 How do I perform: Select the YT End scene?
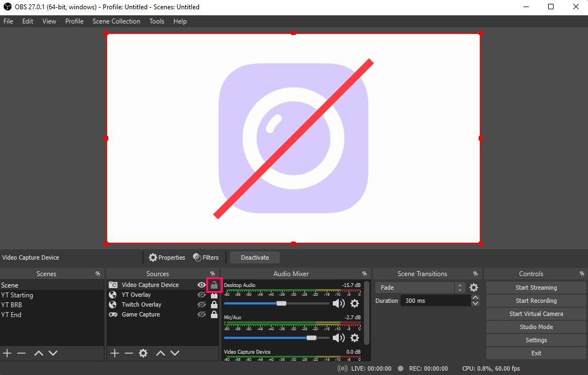click(x=52, y=315)
